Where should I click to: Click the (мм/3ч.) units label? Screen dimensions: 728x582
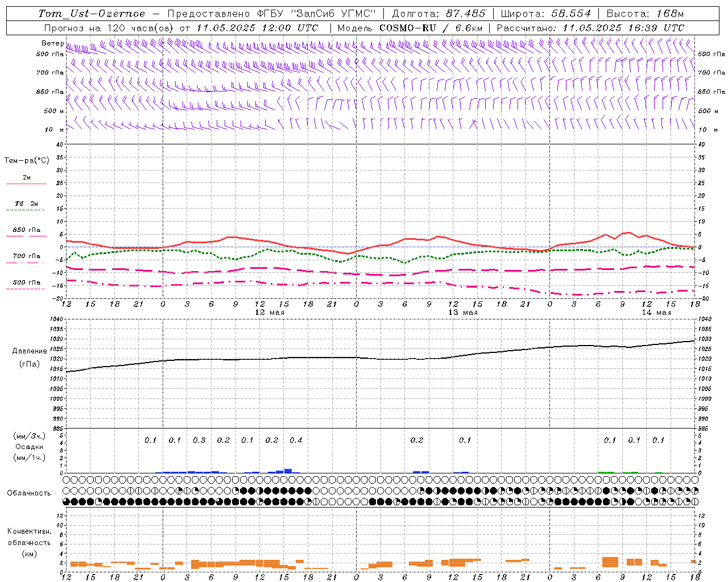pos(29,436)
